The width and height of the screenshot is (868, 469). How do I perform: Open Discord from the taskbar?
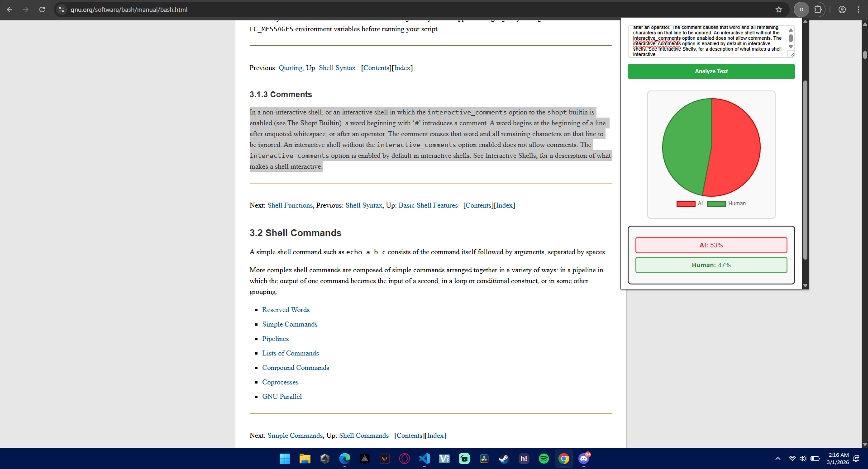pyautogui.click(x=584, y=459)
